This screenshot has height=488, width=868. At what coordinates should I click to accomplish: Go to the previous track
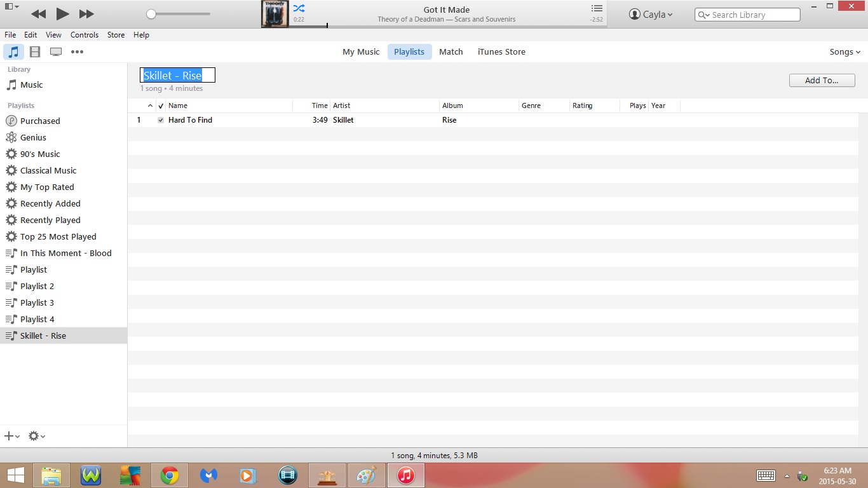(x=38, y=14)
